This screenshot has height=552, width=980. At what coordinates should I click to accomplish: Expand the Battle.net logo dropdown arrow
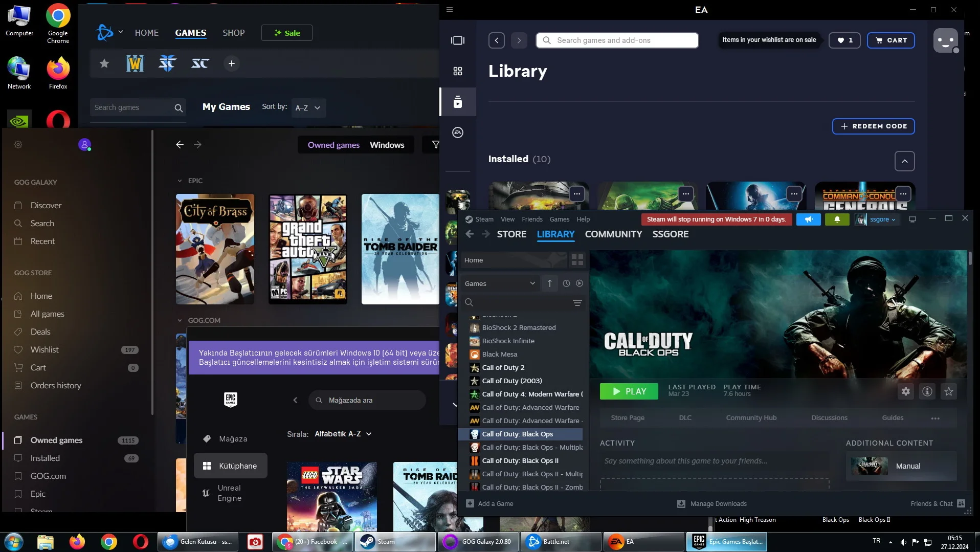(121, 32)
